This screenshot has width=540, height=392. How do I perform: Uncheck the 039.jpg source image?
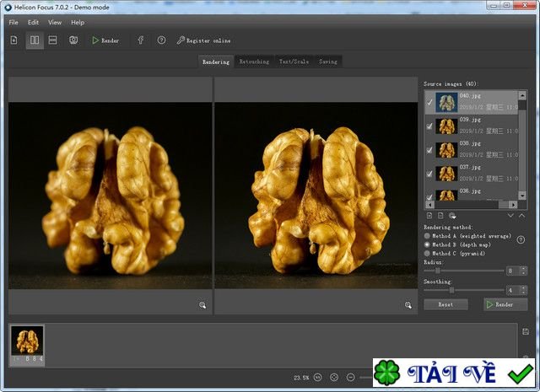pos(430,126)
